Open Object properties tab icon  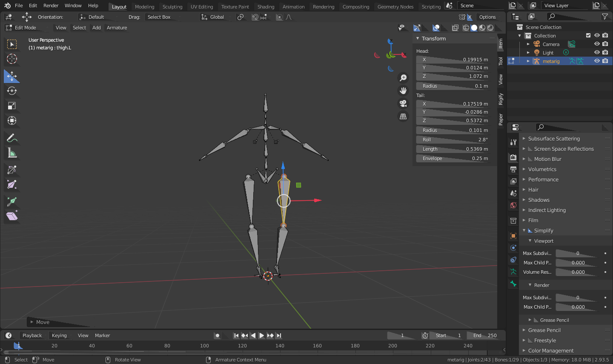pos(513,236)
